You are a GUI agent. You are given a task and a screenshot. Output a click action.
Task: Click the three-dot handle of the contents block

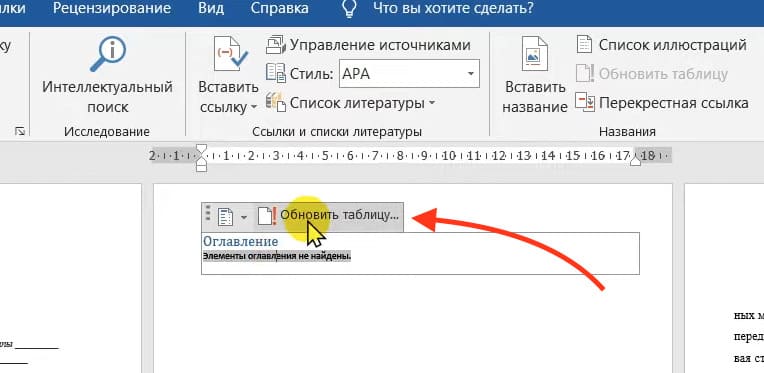(x=208, y=213)
